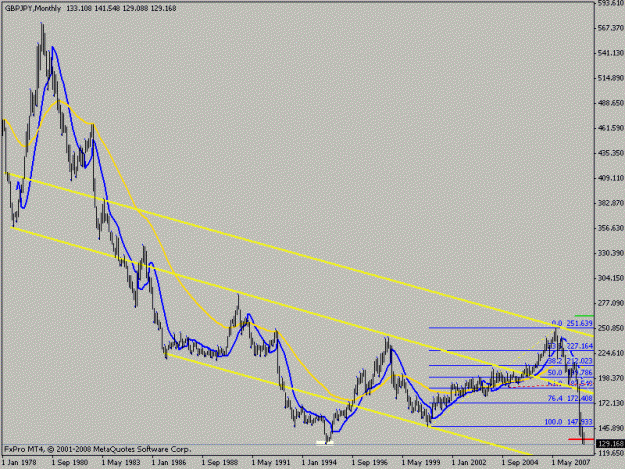Click the 304.150 price axis label
625x469 pixels.
pyautogui.click(x=611, y=278)
